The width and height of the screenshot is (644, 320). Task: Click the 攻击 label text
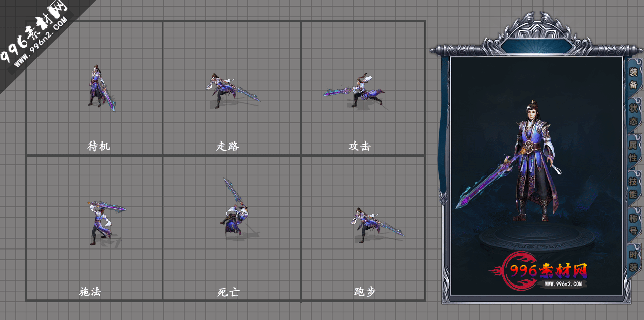tap(360, 146)
